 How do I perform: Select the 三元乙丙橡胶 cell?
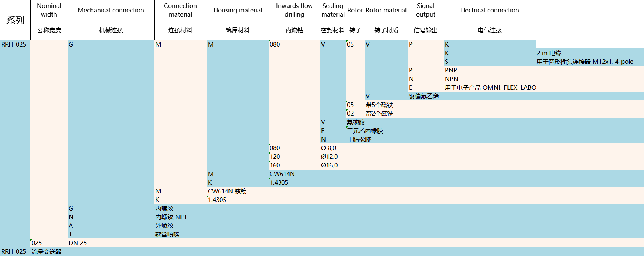click(365, 131)
